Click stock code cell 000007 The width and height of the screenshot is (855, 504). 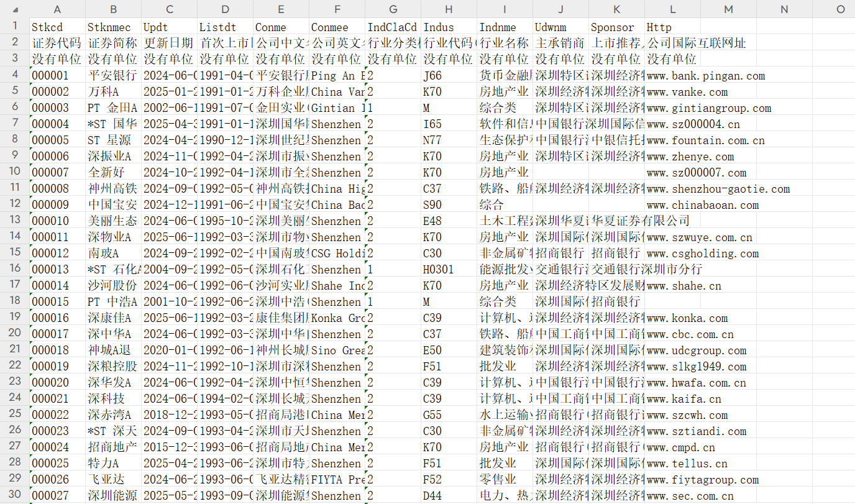[x=58, y=172]
